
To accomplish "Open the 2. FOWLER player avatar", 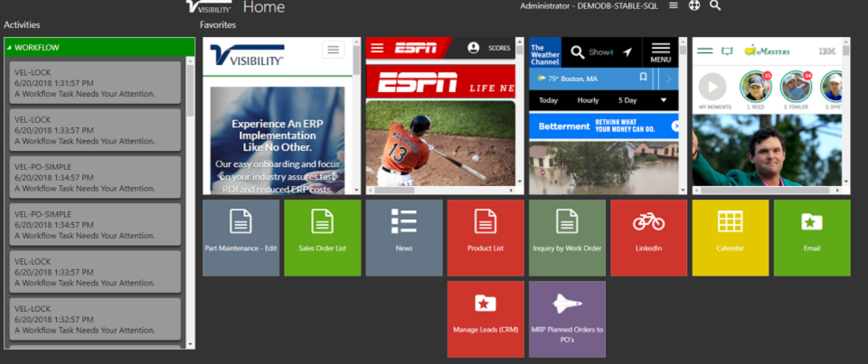I will click(x=796, y=87).
